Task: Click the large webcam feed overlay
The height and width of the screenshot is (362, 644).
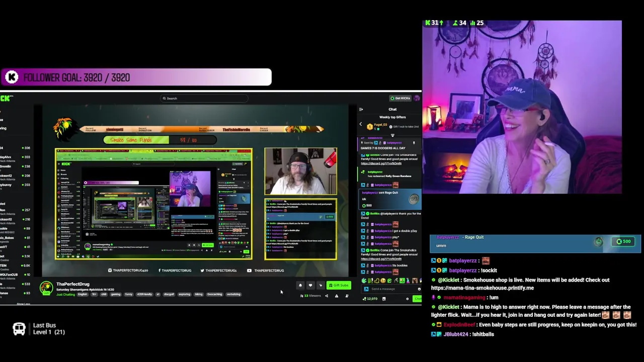Action: pos(522,107)
